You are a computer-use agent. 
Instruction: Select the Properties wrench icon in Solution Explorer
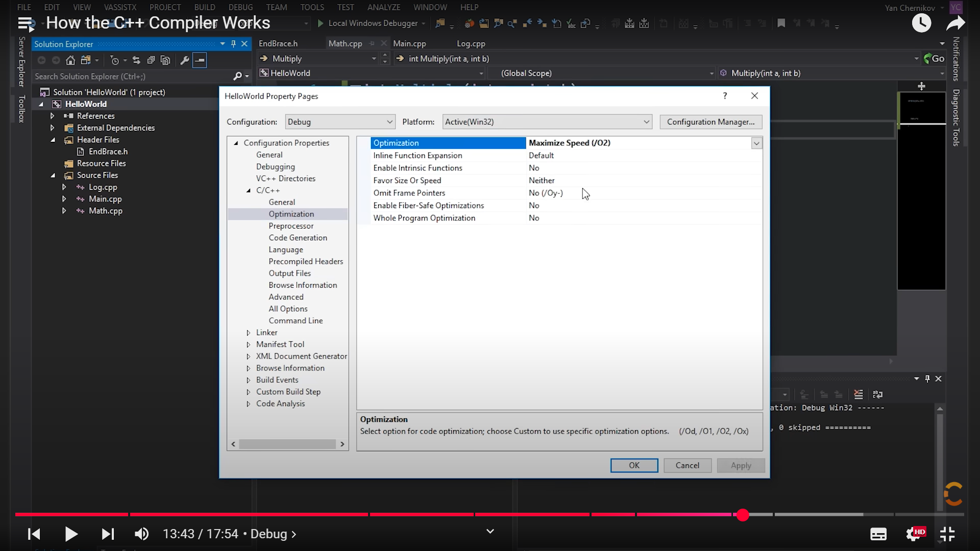click(x=185, y=60)
